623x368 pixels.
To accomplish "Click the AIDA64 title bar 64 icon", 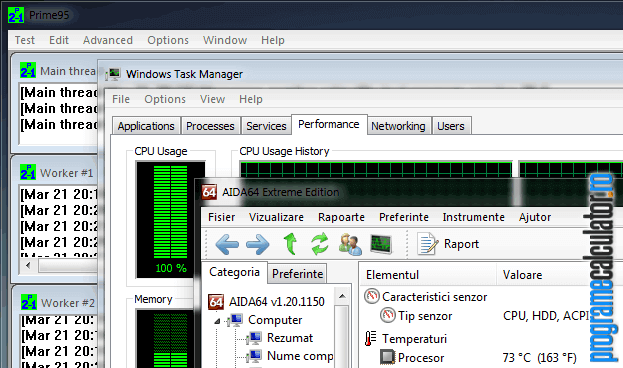I will (209, 192).
